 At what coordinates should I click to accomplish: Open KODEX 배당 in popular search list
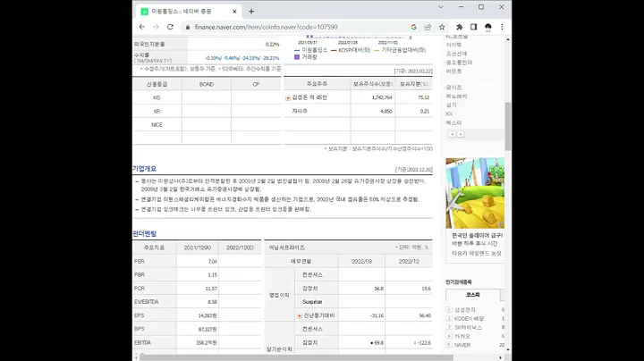click(469, 319)
